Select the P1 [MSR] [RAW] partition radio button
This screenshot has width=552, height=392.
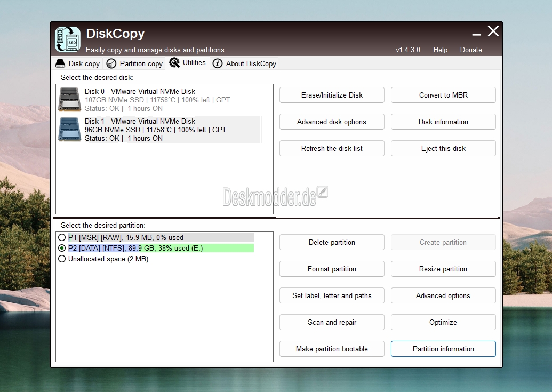62,237
